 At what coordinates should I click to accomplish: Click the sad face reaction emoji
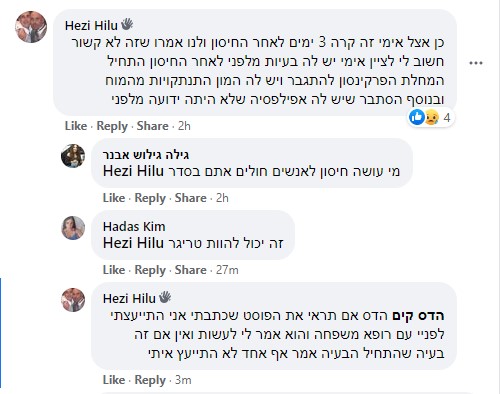point(431,117)
